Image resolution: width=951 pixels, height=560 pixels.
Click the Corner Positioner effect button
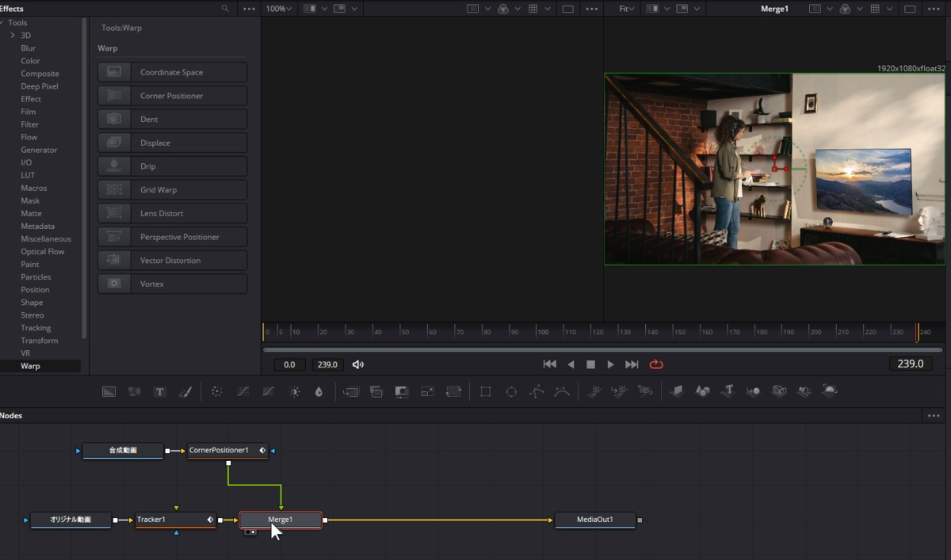tap(172, 96)
